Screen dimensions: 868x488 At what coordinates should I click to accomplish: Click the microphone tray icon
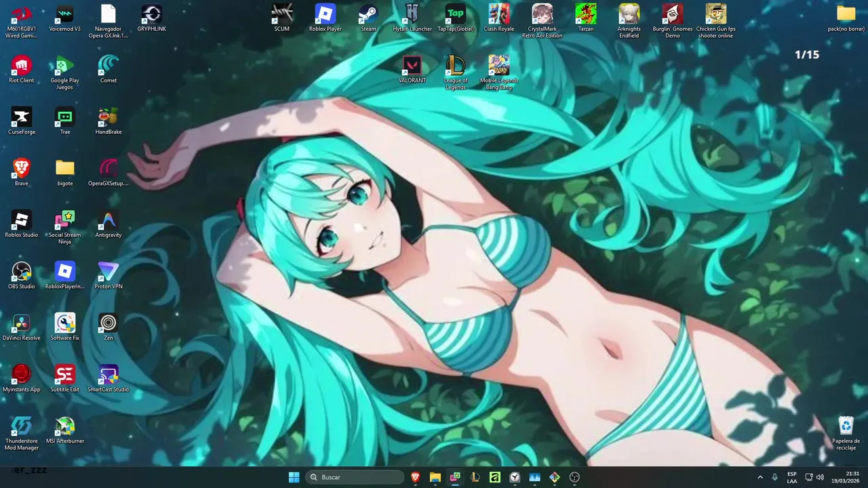point(774,477)
